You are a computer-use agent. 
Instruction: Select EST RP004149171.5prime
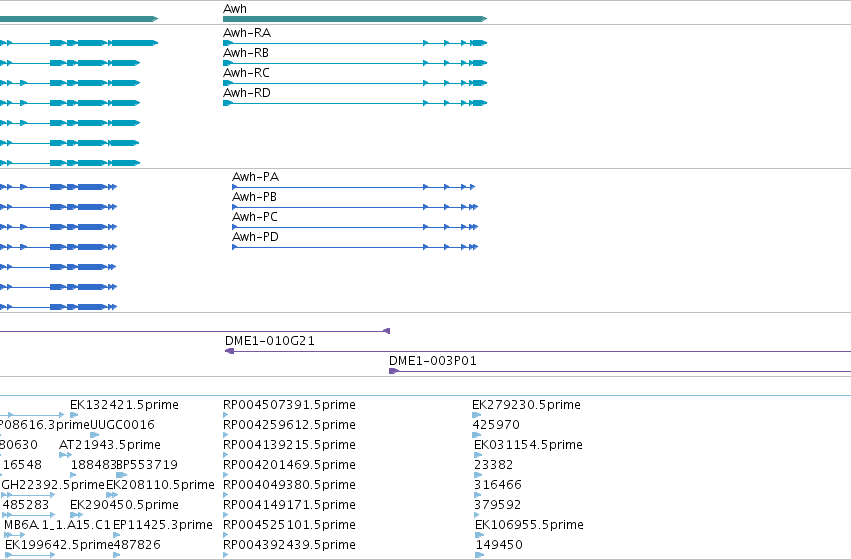click(289, 505)
